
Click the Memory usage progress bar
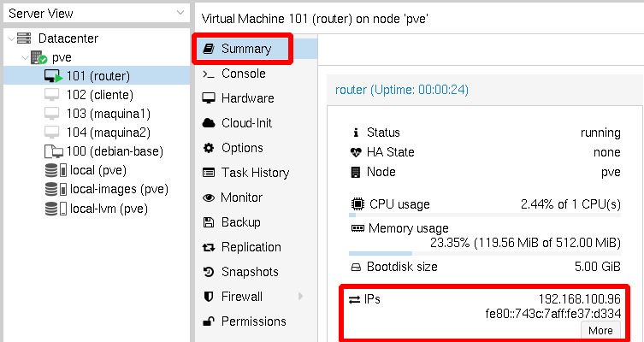(484, 253)
